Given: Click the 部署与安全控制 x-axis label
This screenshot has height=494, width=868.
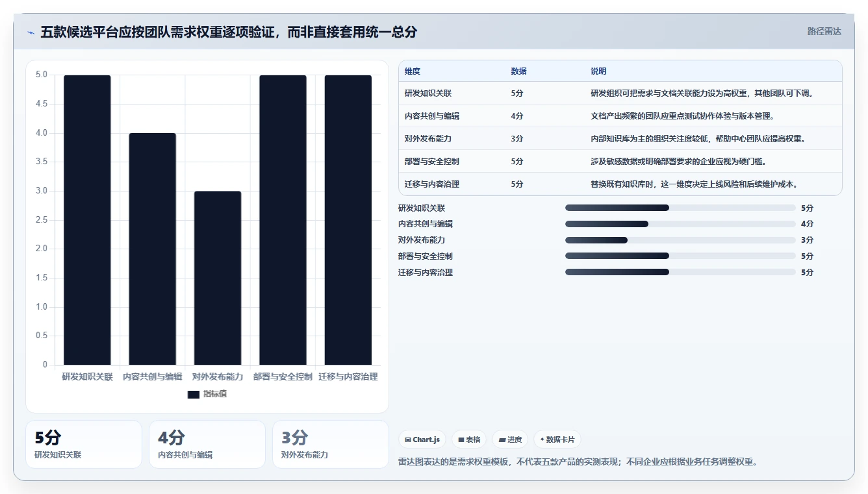Looking at the screenshot, I should click(x=283, y=377).
